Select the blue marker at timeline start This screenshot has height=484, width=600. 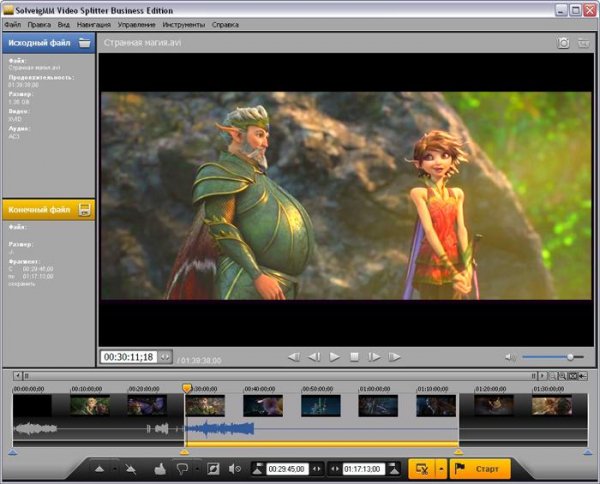pos(13,453)
